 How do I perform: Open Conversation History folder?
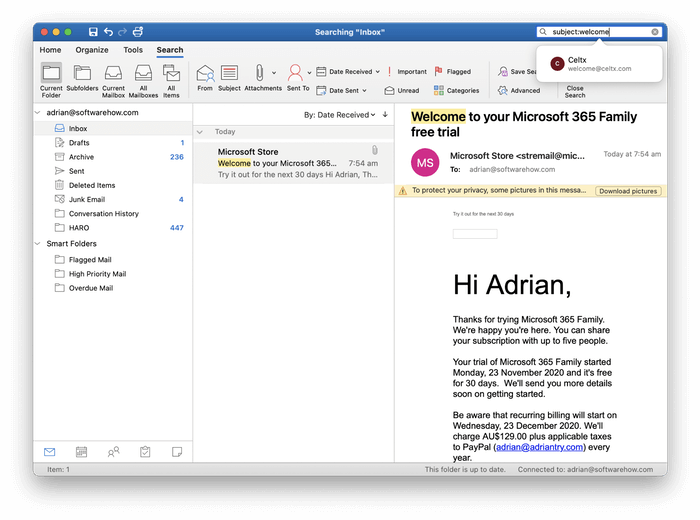coord(114,214)
